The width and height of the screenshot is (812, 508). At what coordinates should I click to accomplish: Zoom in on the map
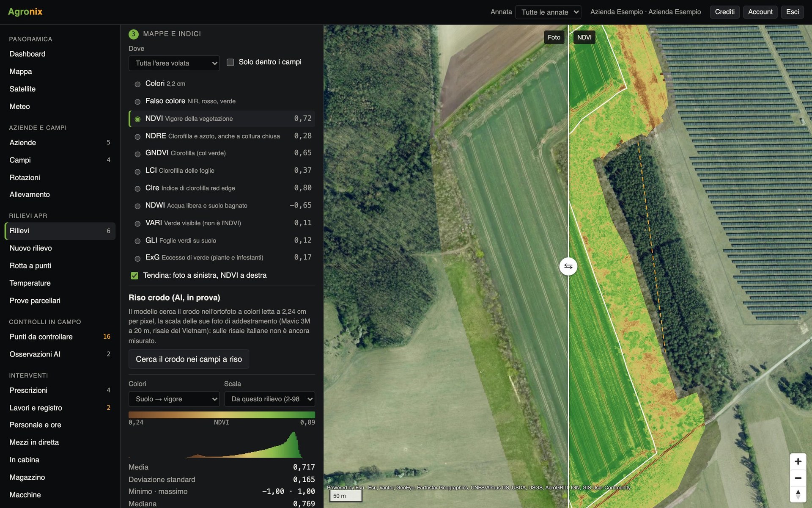(x=798, y=461)
